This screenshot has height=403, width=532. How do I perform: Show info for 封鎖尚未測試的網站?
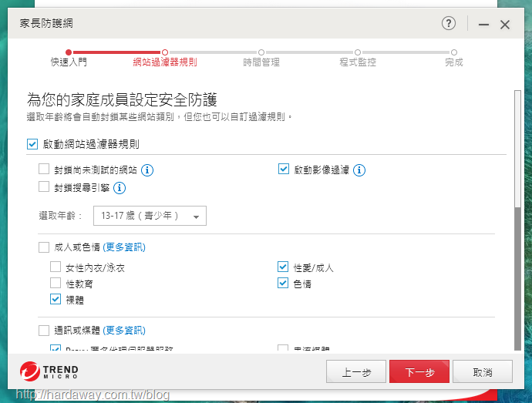(147, 170)
